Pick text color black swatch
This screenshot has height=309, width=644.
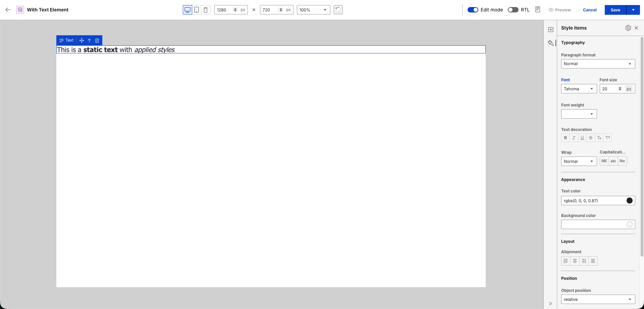630,201
